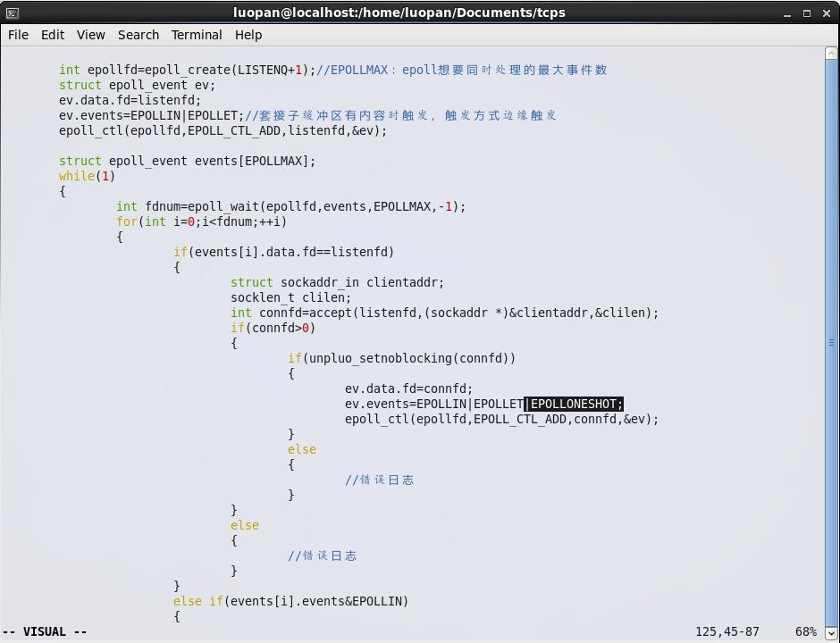Click the 'int connfd=accept' line

[x=445, y=313]
